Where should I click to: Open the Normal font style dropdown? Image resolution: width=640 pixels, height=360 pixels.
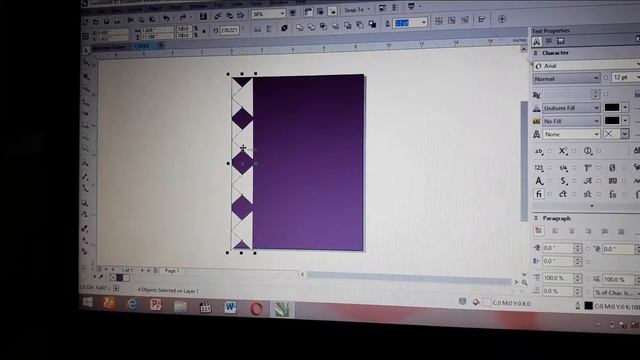pos(596,78)
